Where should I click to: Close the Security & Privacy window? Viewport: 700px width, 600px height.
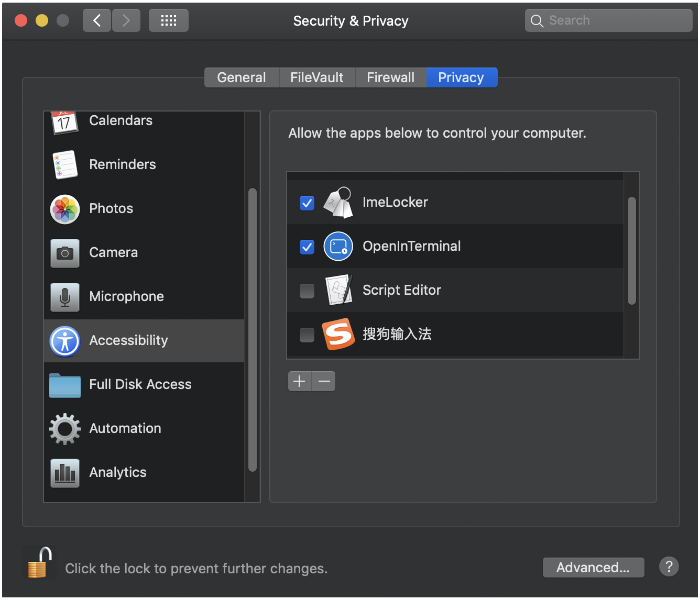point(21,20)
